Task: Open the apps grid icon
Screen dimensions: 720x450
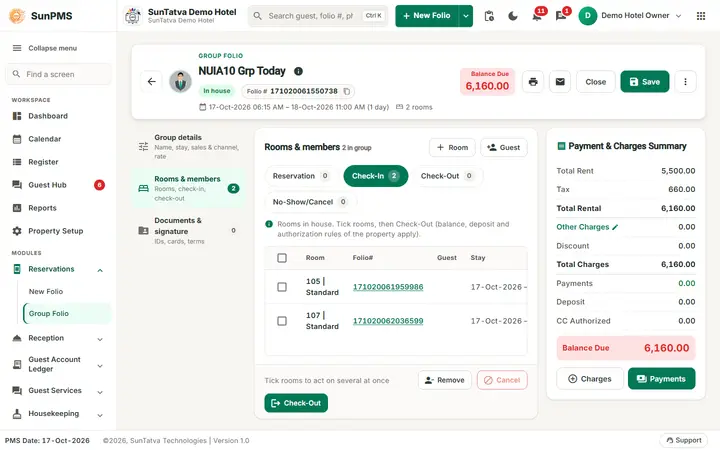Action: click(x=701, y=16)
